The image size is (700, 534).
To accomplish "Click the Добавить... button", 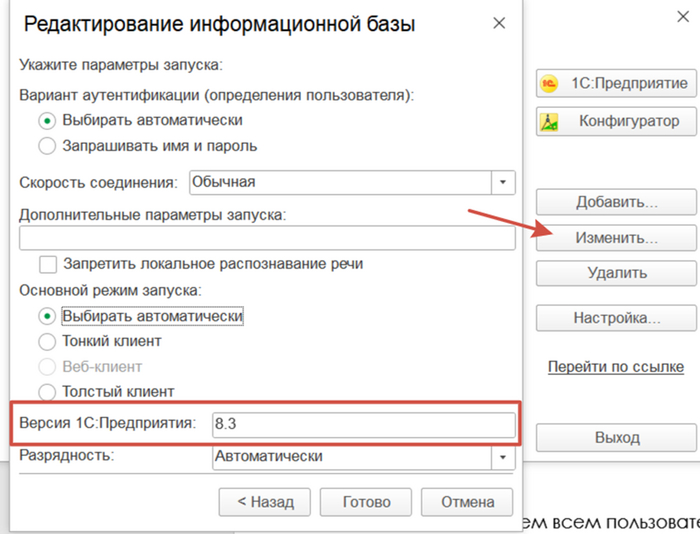I will [x=616, y=202].
